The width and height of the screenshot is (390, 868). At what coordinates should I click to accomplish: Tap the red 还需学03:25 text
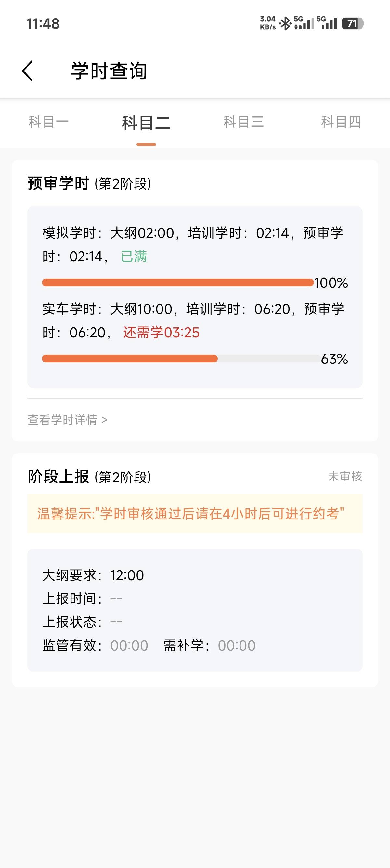[161, 333]
